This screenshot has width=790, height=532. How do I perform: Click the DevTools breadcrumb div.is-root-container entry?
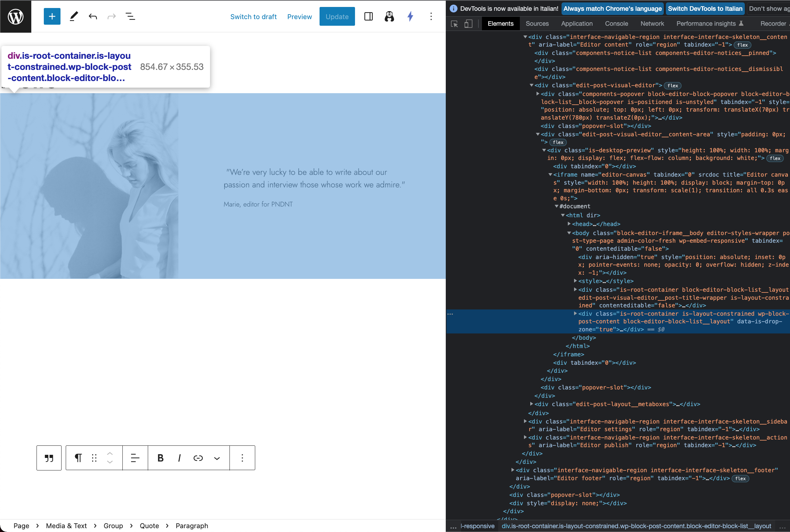[636, 526]
